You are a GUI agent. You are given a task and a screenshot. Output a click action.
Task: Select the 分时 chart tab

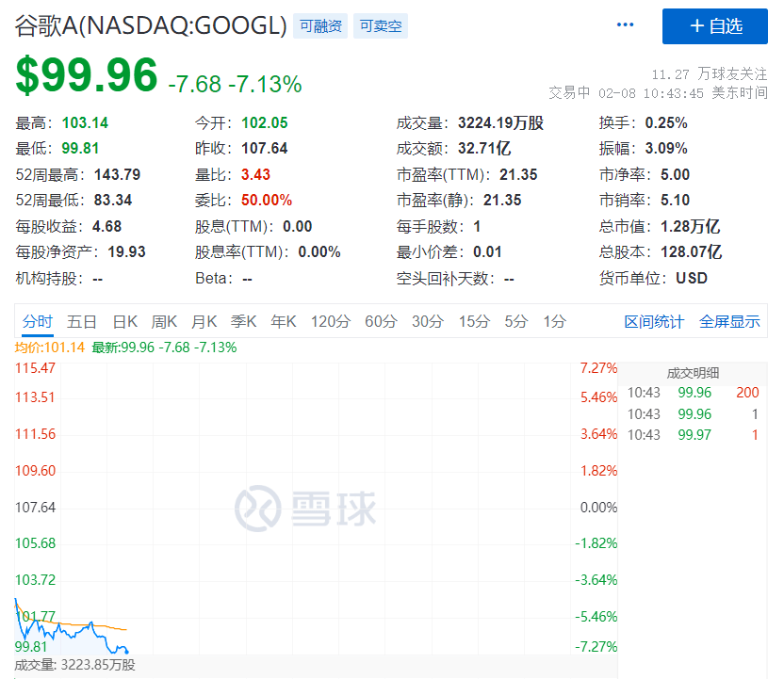click(x=38, y=321)
